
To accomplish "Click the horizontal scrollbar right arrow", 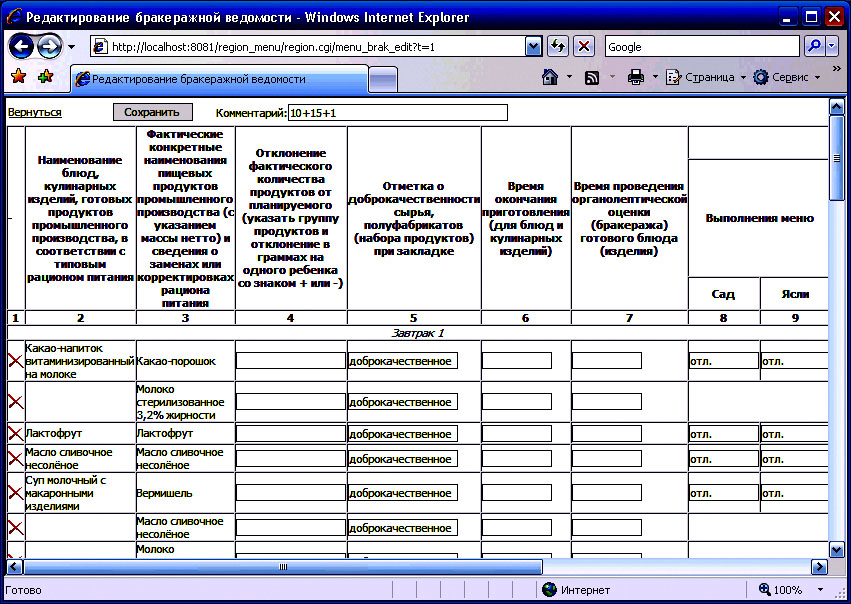I will click(x=819, y=567).
